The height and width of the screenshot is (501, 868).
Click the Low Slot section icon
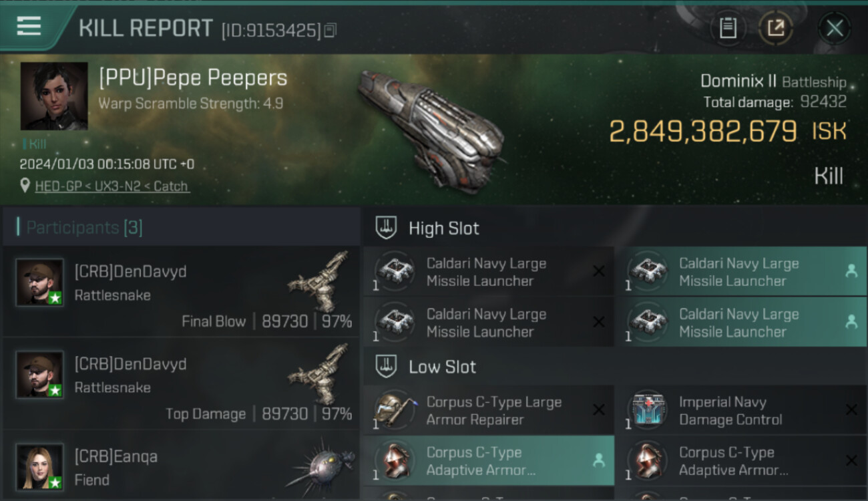point(386,367)
